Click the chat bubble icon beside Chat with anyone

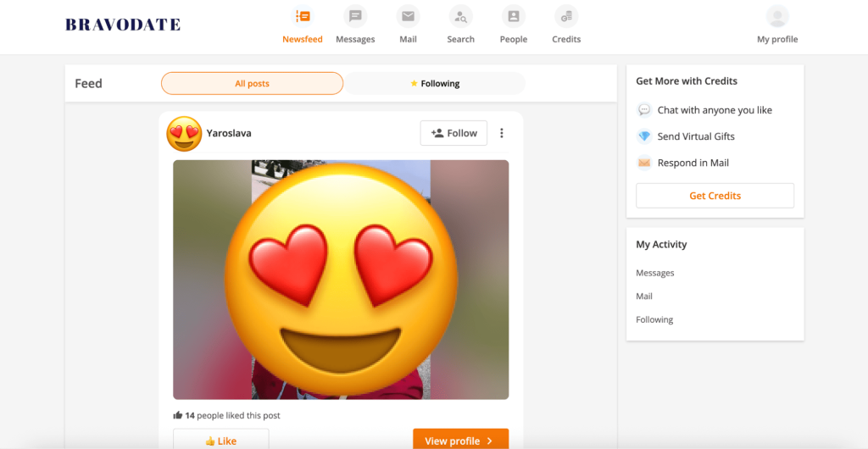point(644,110)
